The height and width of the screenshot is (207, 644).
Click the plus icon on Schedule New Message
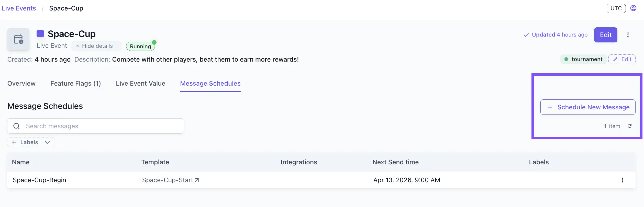tap(550, 107)
